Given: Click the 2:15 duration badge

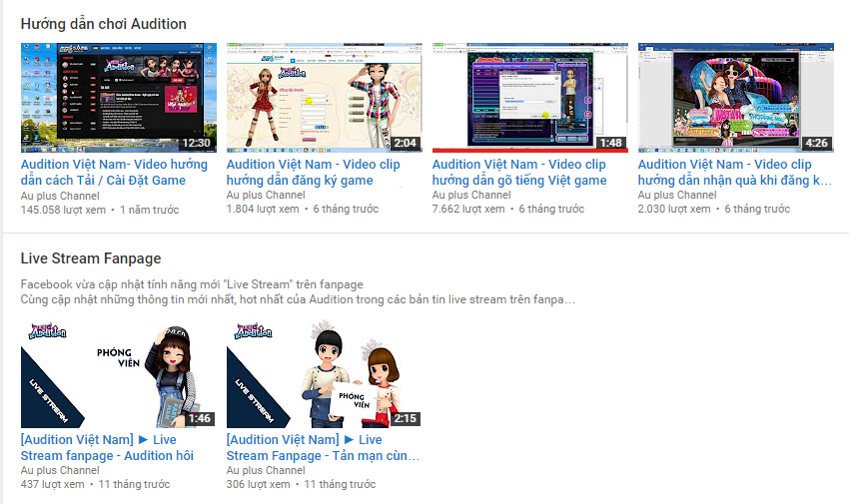Looking at the screenshot, I should (405, 418).
